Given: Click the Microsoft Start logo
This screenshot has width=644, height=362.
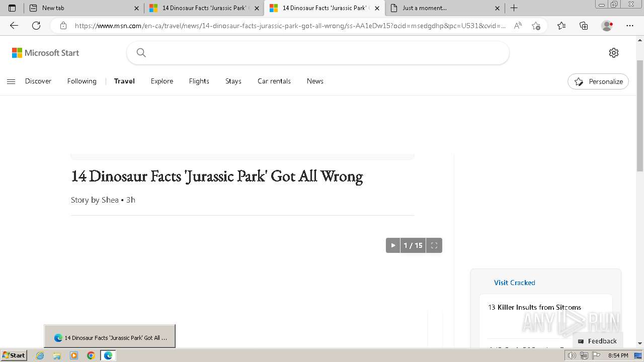Looking at the screenshot, I should [x=46, y=53].
